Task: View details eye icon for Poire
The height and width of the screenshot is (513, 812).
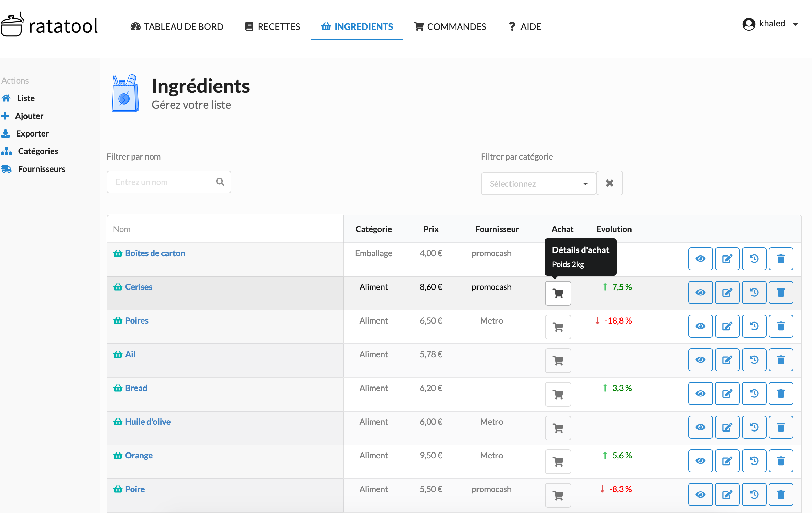Action: coord(700,495)
